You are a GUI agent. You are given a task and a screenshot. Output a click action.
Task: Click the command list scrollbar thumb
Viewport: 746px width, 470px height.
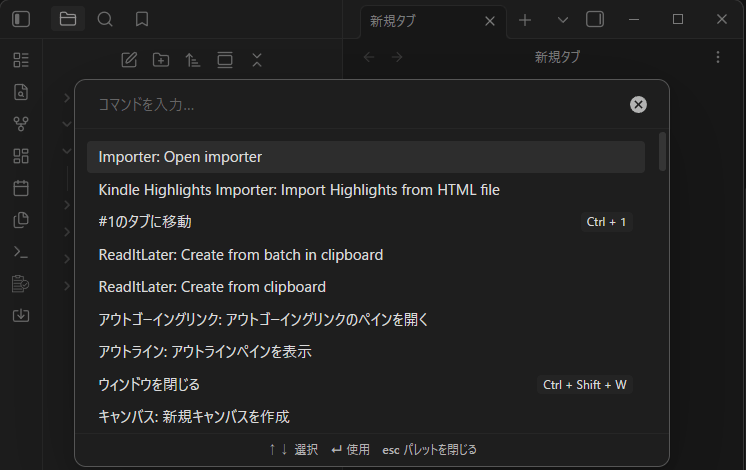662,151
